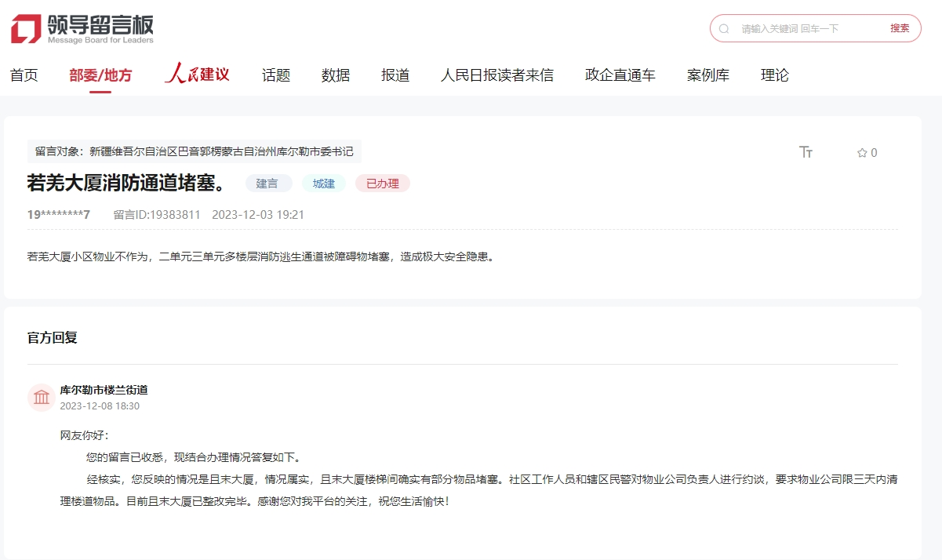Screen dimensions: 942x560
Task: Click the 城建 topic tag
Action: [324, 184]
